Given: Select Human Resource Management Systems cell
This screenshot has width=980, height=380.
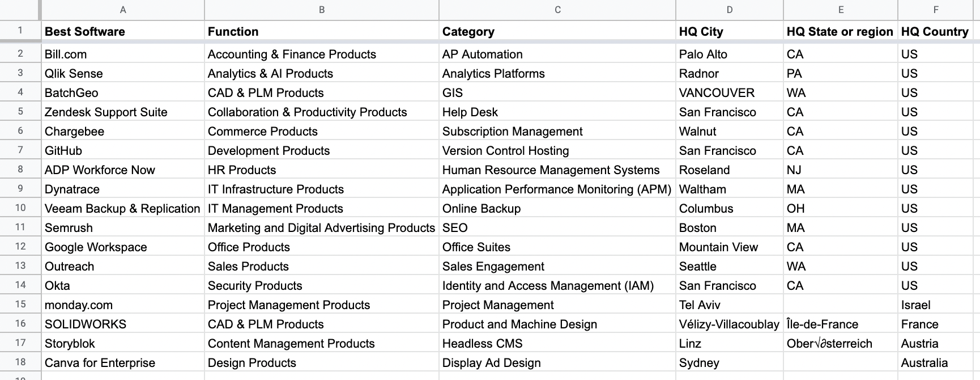Looking at the screenshot, I should click(557, 170).
